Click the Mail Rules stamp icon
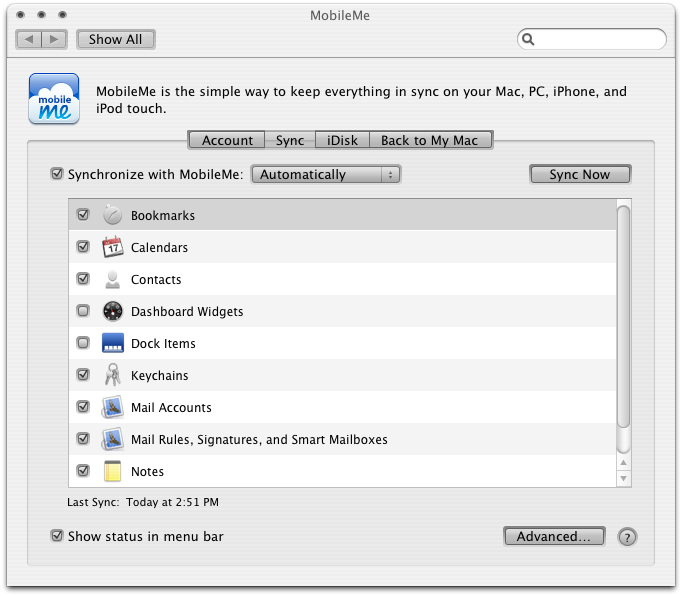 pos(113,439)
